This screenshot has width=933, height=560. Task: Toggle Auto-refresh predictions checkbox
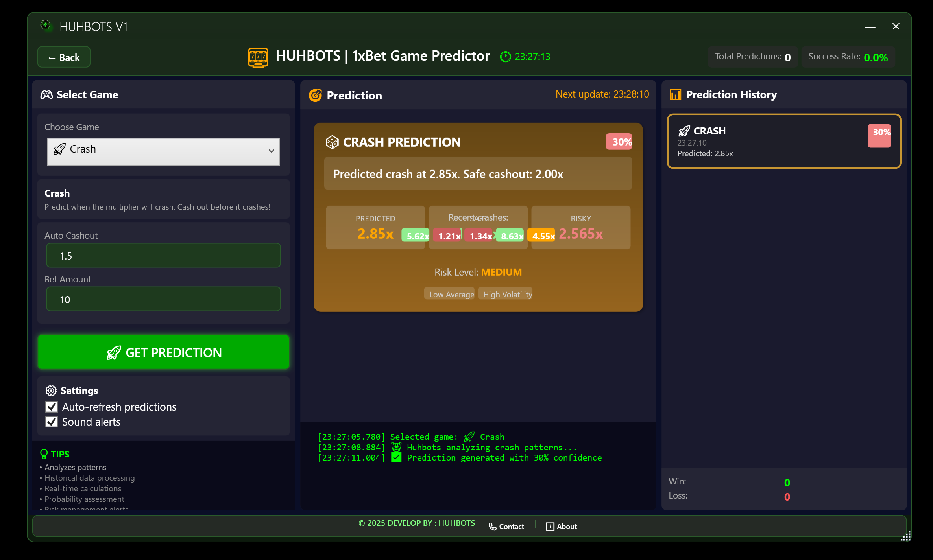coord(52,407)
